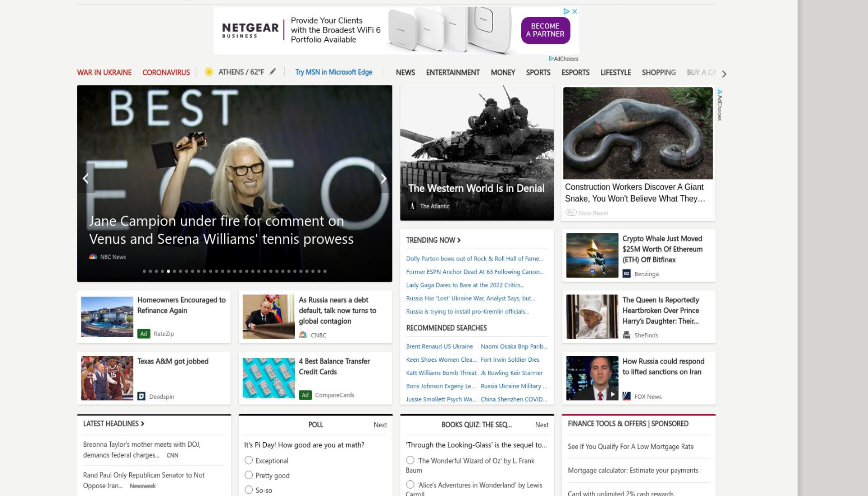Click FOX News source logo
The width and height of the screenshot is (868, 496).
click(626, 397)
